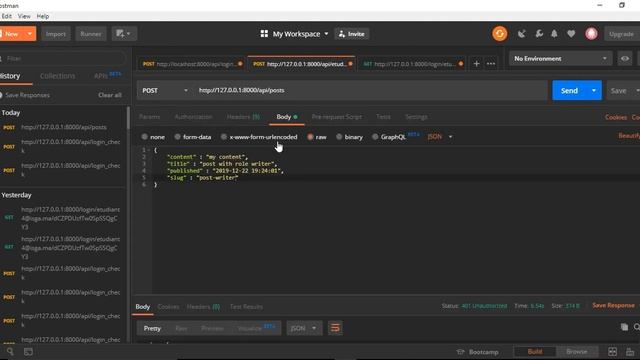Collapse JSON body at line 1
This screenshot has height=360, width=640.
tap(149, 150)
